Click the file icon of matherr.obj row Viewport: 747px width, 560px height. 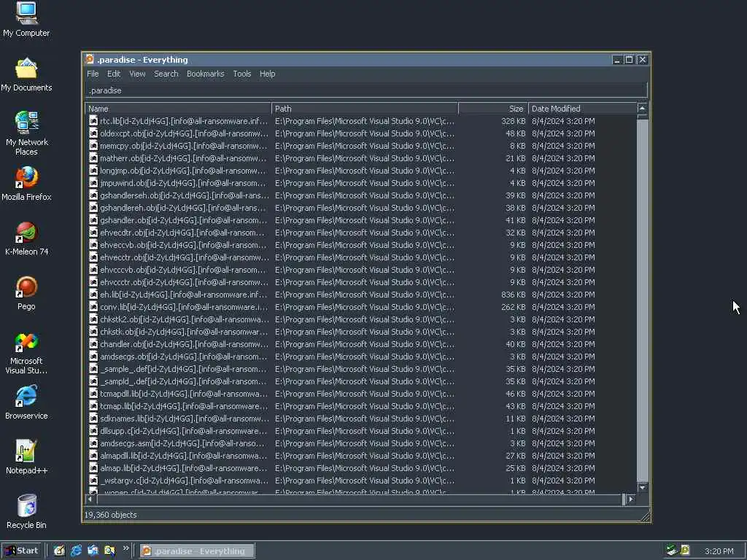[x=93, y=158]
